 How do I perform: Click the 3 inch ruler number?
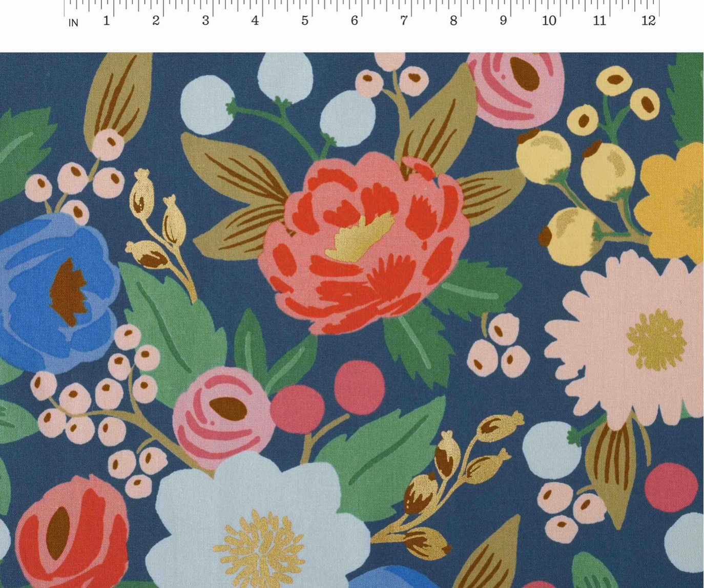click(205, 20)
